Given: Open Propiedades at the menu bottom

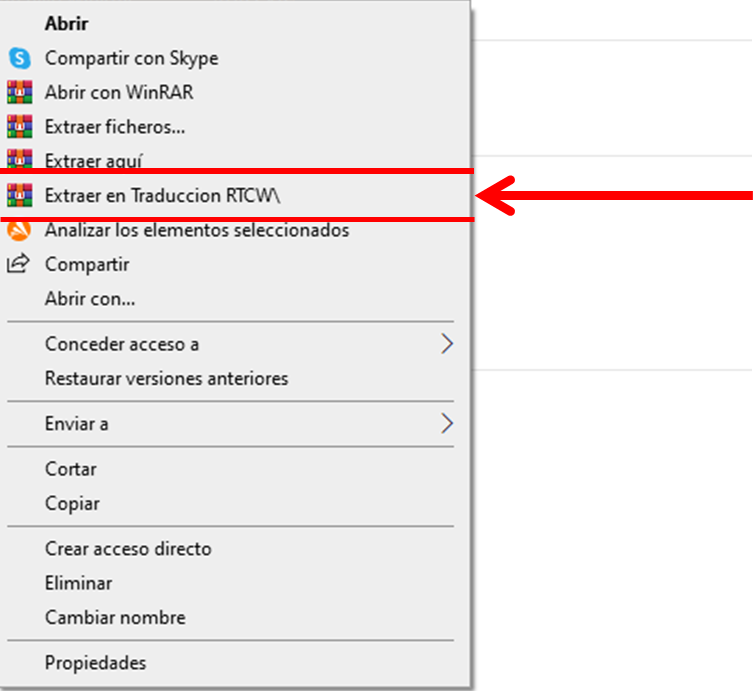Looking at the screenshot, I should click(x=95, y=663).
